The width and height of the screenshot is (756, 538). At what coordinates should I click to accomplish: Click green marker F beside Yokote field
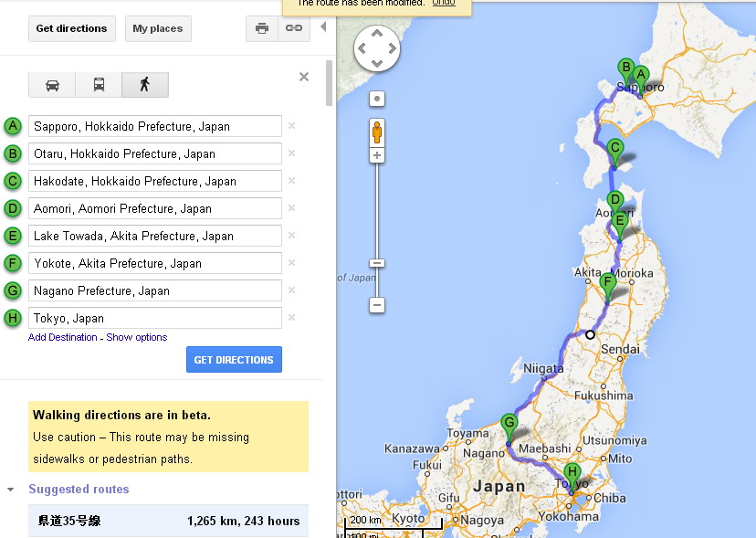(13, 263)
